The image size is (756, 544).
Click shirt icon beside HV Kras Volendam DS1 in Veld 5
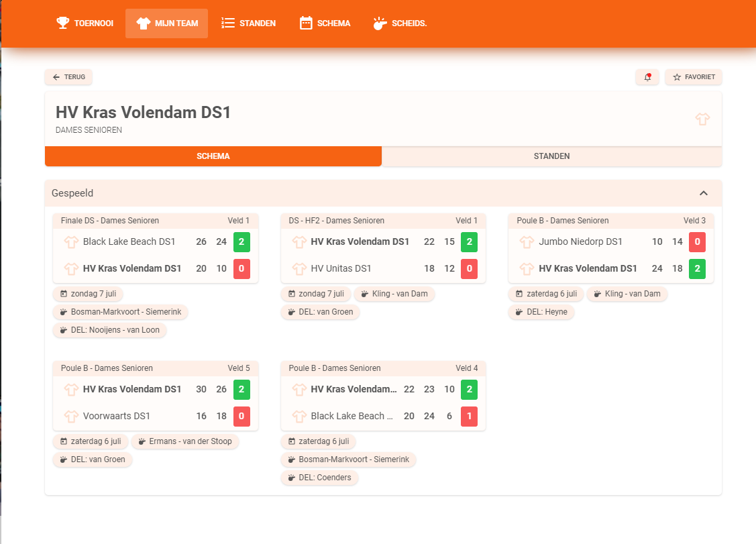click(71, 389)
